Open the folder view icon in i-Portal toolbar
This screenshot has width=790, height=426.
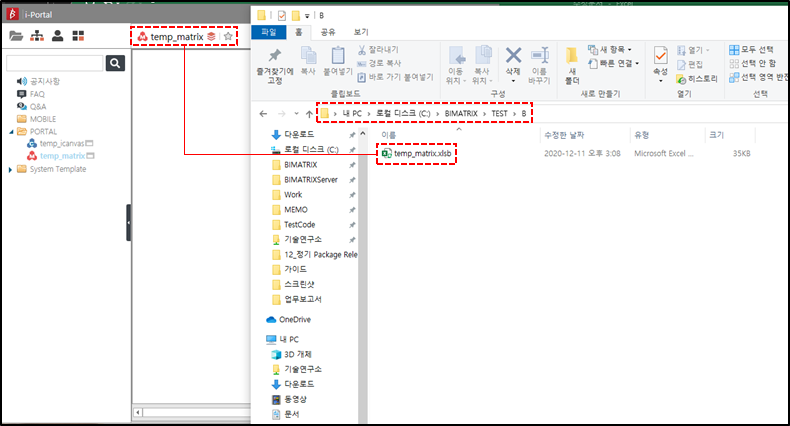(16, 36)
